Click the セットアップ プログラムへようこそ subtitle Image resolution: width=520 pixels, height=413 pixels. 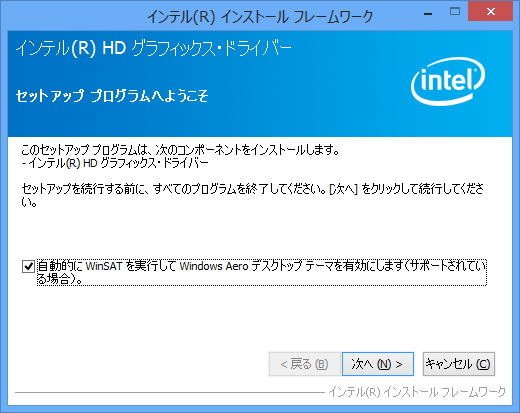(112, 96)
